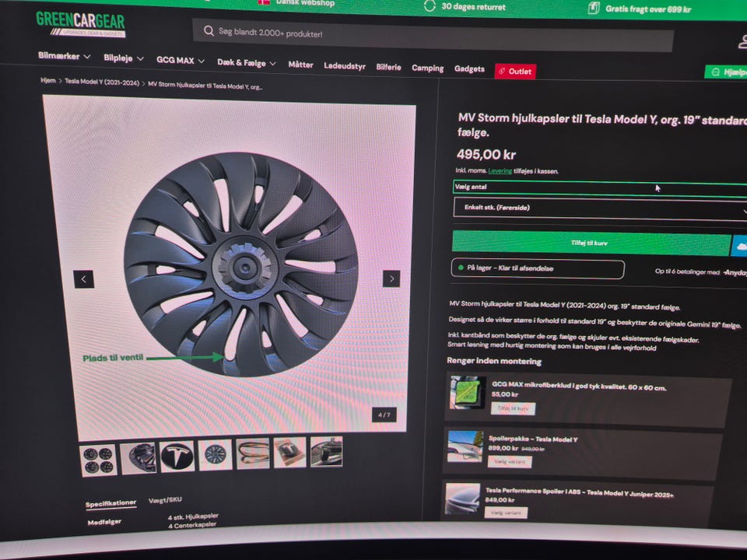Click the search magnifier icon
The image size is (747, 560).
(x=209, y=32)
